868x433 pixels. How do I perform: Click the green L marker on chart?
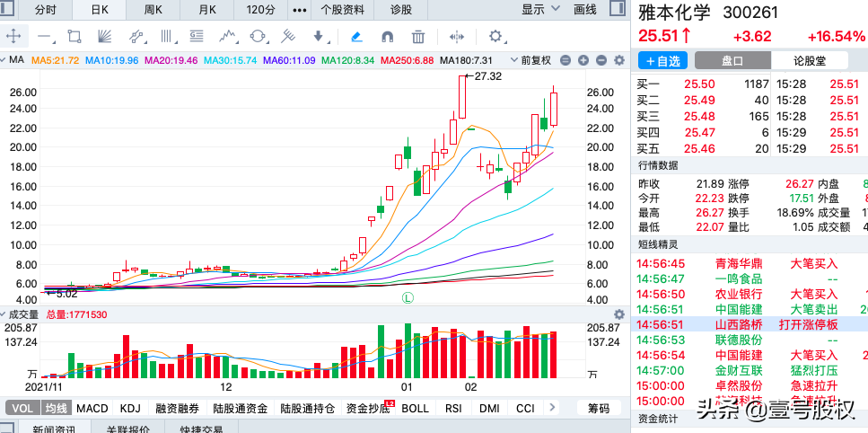[x=408, y=298]
